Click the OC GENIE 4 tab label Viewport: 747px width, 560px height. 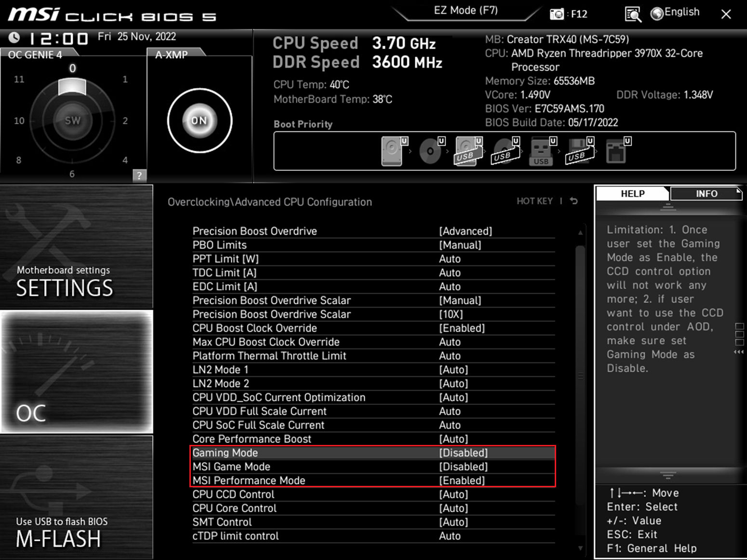coord(35,54)
